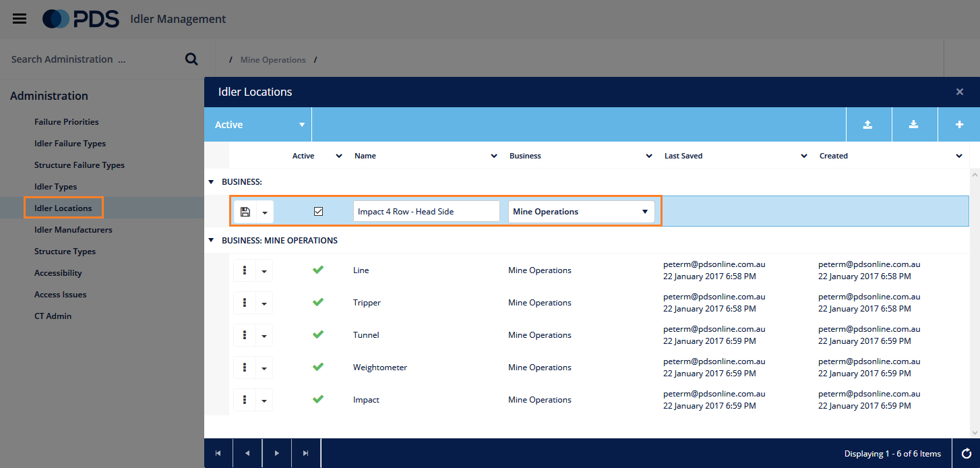
Task: Click the Mine Operations breadcrumb link
Action: tap(273, 60)
